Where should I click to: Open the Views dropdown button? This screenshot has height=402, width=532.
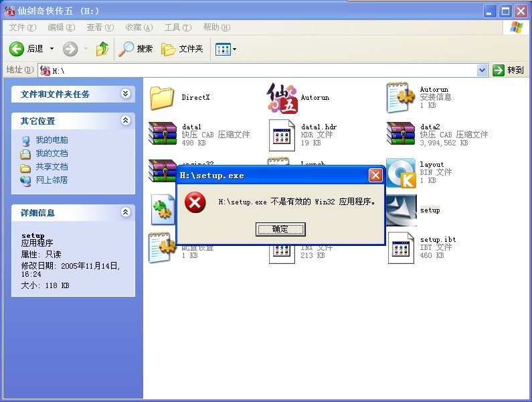coord(226,50)
